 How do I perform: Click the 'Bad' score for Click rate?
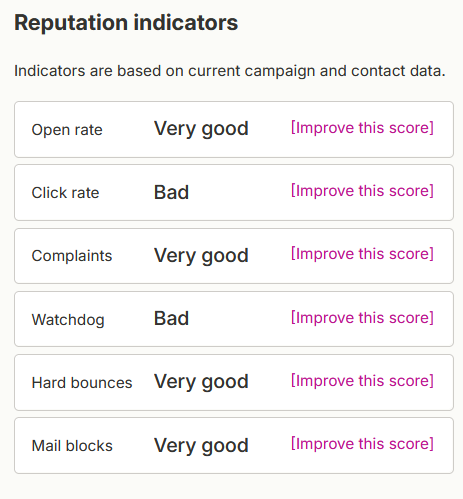click(x=171, y=192)
